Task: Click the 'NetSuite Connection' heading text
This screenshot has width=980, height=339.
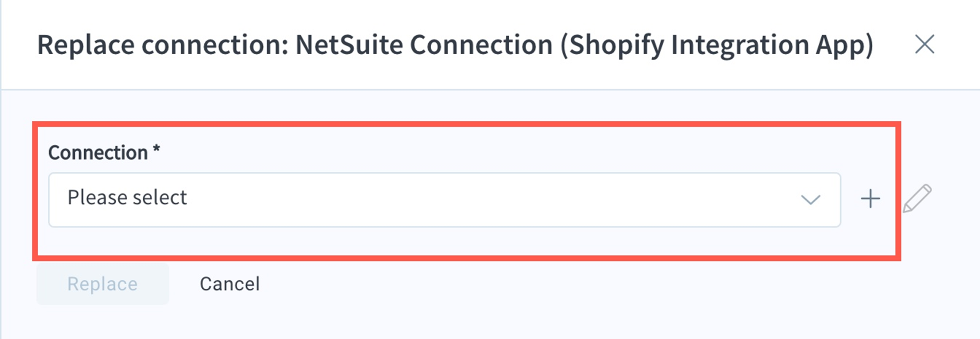Action: [x=424, y=45]
